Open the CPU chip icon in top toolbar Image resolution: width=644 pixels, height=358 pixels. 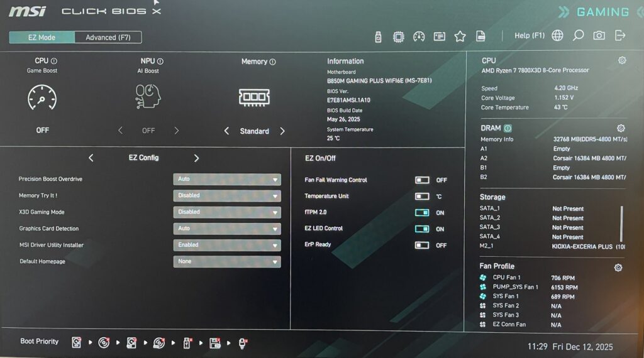pos(398,36)
